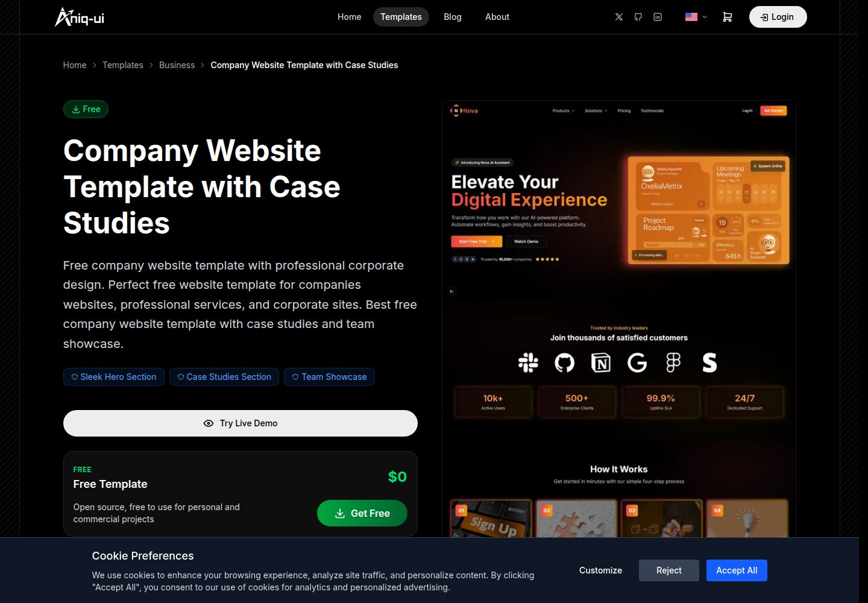
Task: Click the Case Studies Section tag
Action: [x=224, y=377]
